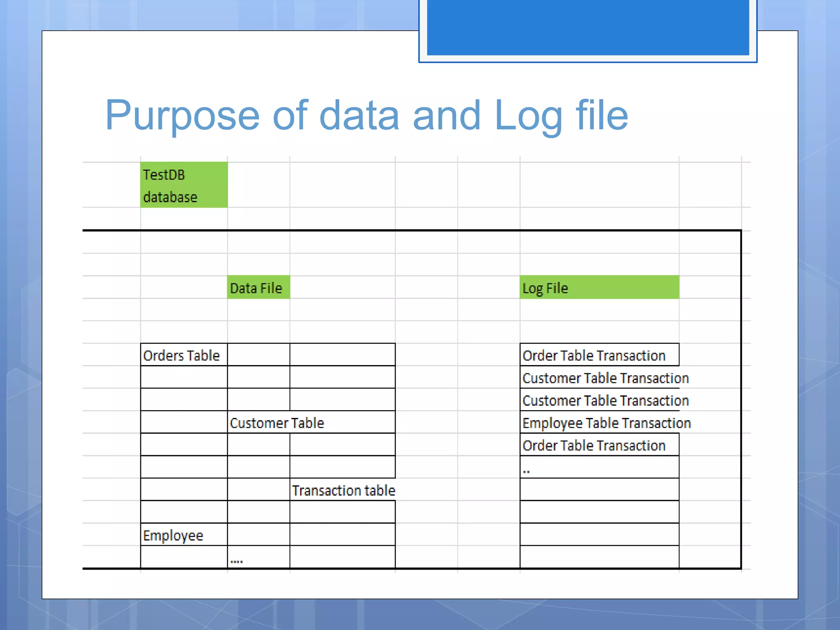Select the 'Customer Table' cell
840x630 pixels.
[x=311, y=422]
